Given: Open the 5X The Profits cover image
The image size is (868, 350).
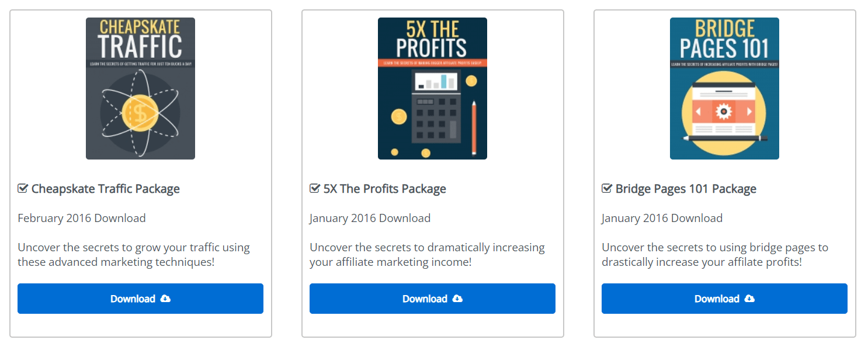Looking at the screenshot, I should click(432, 88).
